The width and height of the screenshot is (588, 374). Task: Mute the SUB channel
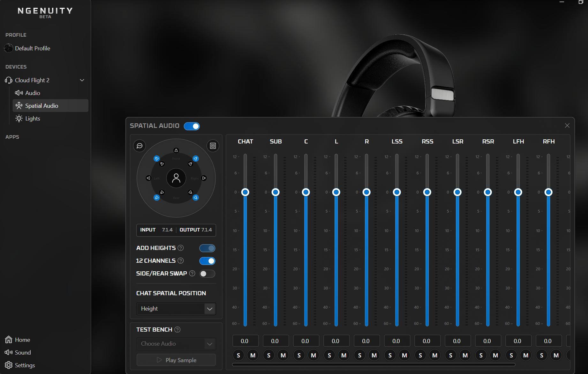pyautogui.click(x=283, y=355)
